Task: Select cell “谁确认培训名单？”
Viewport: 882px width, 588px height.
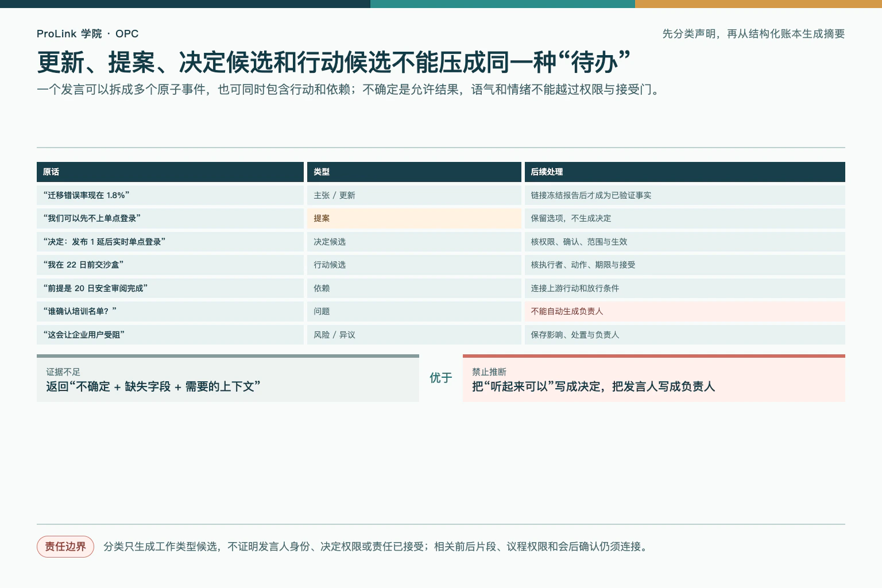Action: 170,311
